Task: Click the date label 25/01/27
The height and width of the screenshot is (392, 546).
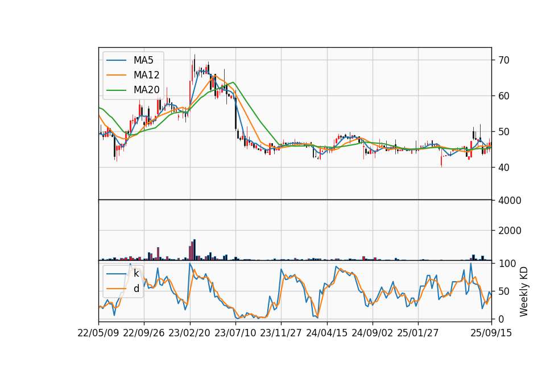Action: coord(418,333)
